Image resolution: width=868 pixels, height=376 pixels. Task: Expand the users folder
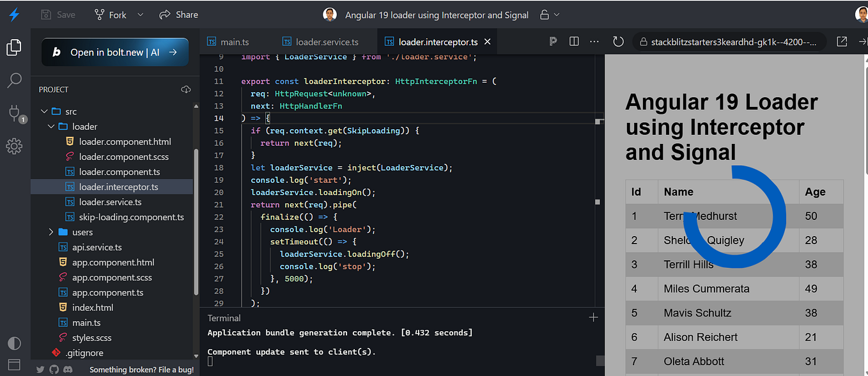pos(51,232)
